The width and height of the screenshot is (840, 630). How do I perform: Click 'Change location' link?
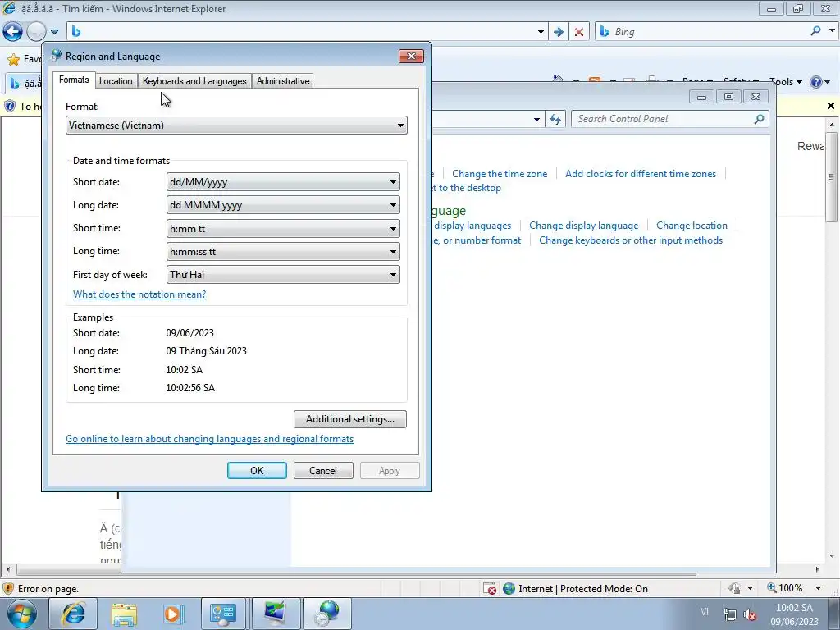[x=692, y=226]
